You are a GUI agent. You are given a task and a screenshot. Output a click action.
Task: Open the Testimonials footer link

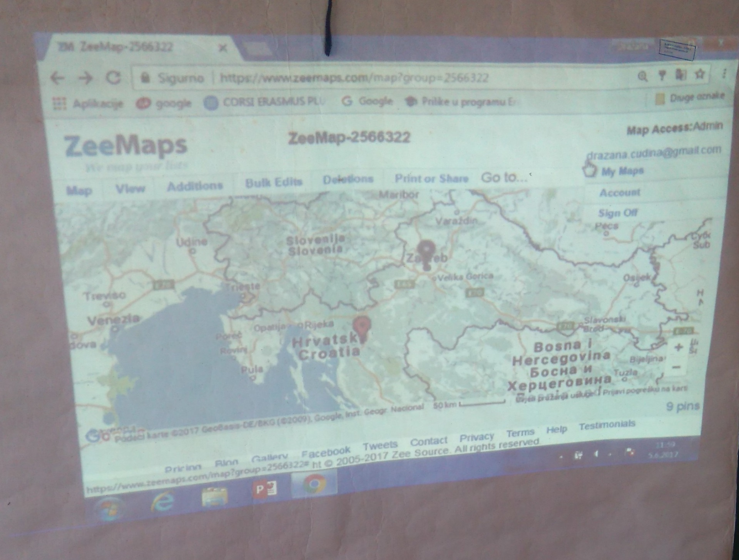tap(607, 425)
